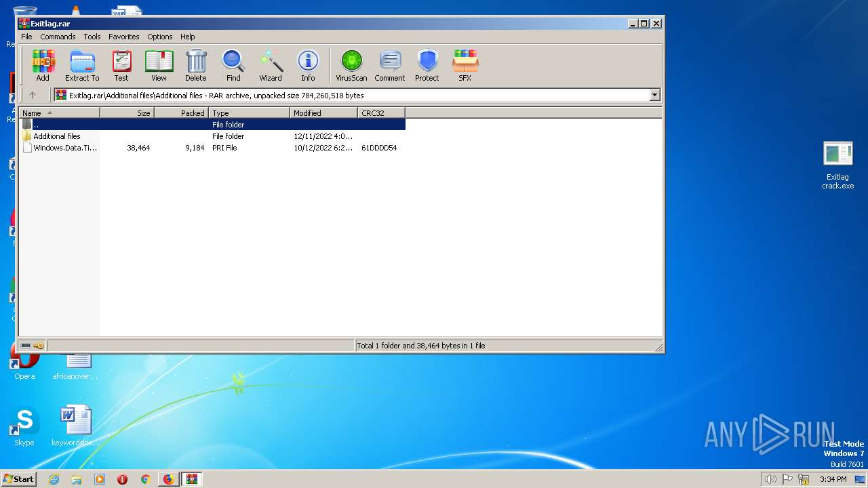Open the File menu

point(26,37)
